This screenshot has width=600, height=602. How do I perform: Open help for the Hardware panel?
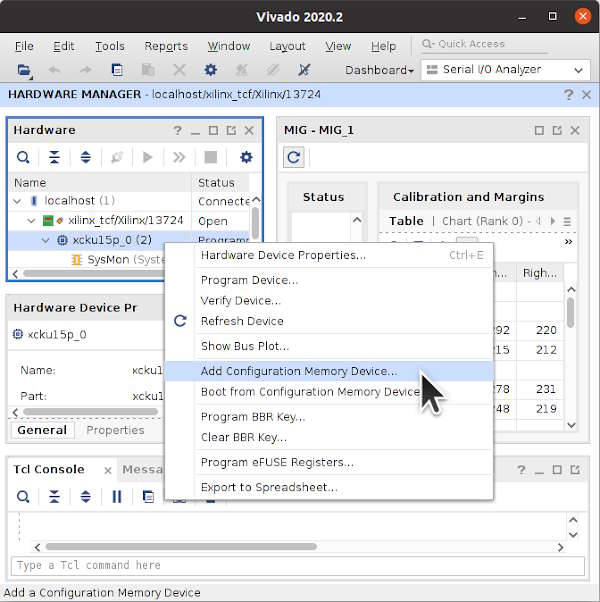click(177, 131)
